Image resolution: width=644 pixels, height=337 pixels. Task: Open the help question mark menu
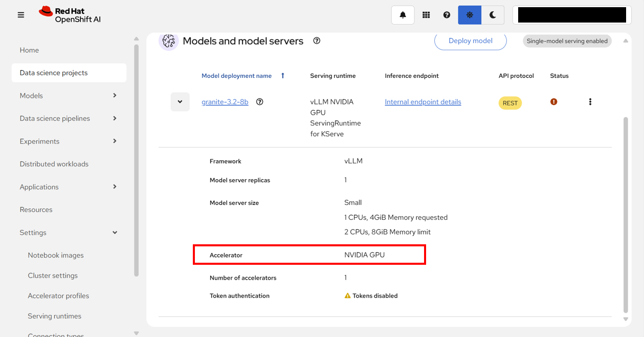(447, 15)
